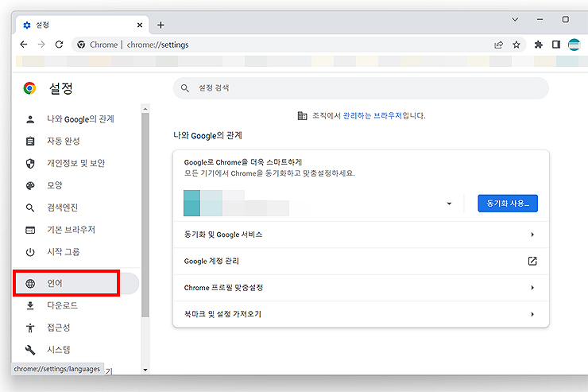Click the share page icon in address bar
588x392 pixels.
(498, 45)
